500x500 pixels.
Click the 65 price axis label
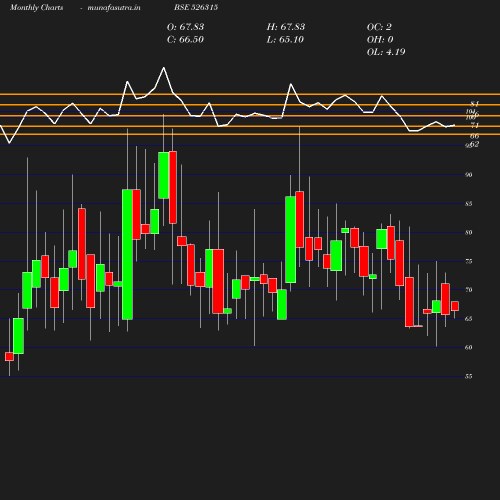(469, 319)
